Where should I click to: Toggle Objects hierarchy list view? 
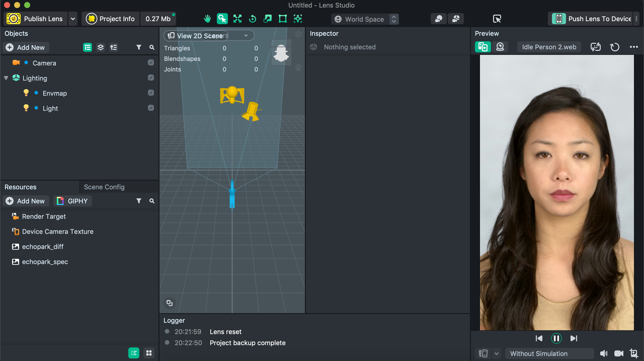[88, 47]
